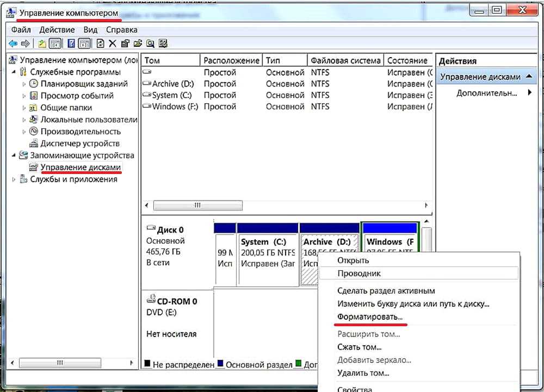Expand the Планировщик заданий node
Viewport: 544px width, 392px height.
(24, 84)
